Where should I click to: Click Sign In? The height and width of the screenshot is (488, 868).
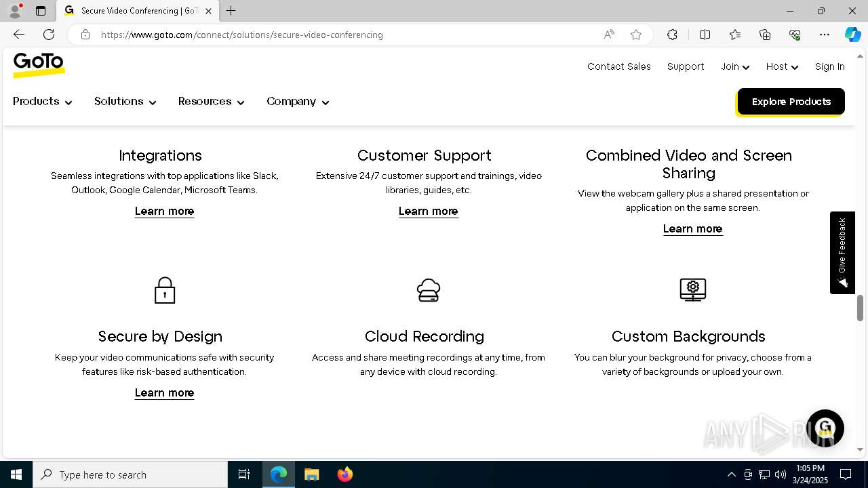(x=829, y=66)
